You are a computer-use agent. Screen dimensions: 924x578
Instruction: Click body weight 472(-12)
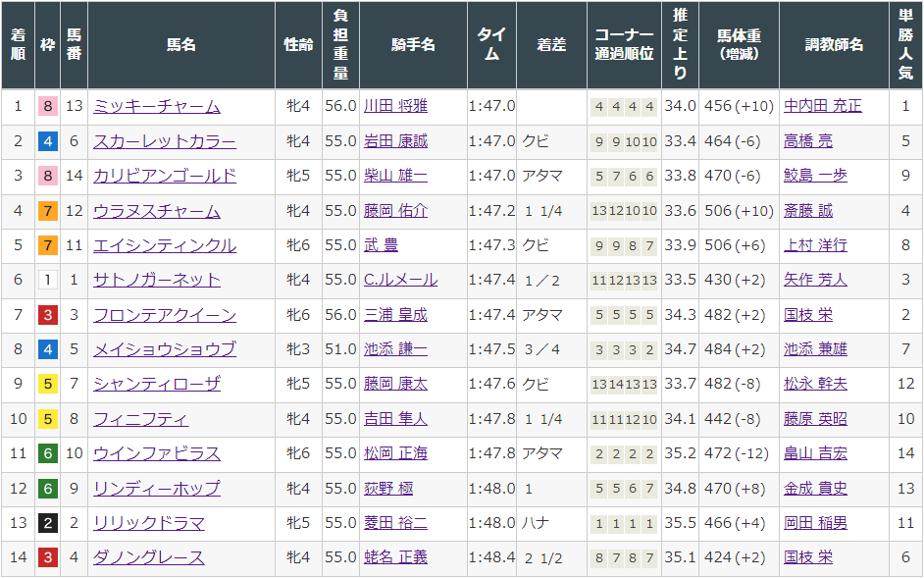pos(737,453)
